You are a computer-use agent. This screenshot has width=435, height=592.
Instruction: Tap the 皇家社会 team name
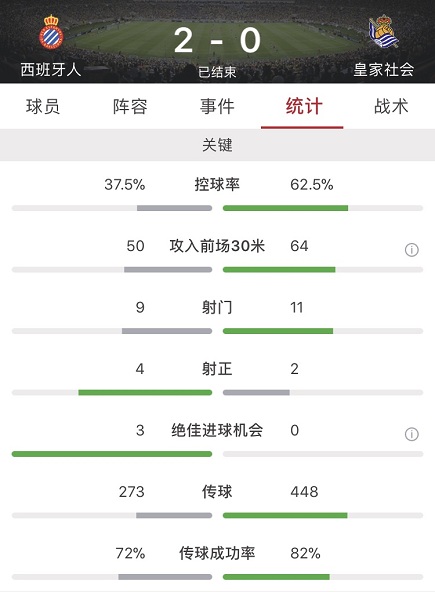384,70
